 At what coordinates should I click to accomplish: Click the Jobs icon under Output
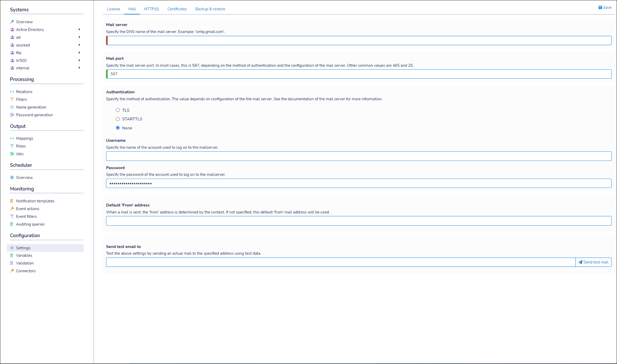pyautogui.click(x=12, y=154)
